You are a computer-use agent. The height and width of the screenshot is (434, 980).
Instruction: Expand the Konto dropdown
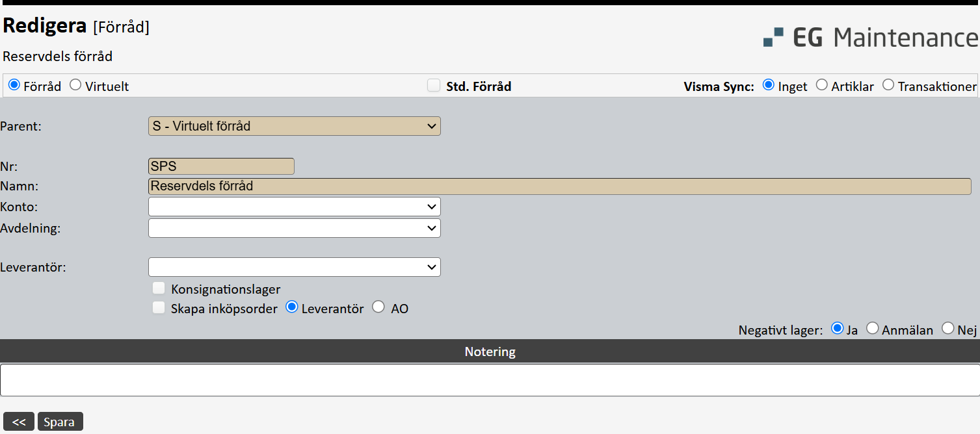click(294, 207)
